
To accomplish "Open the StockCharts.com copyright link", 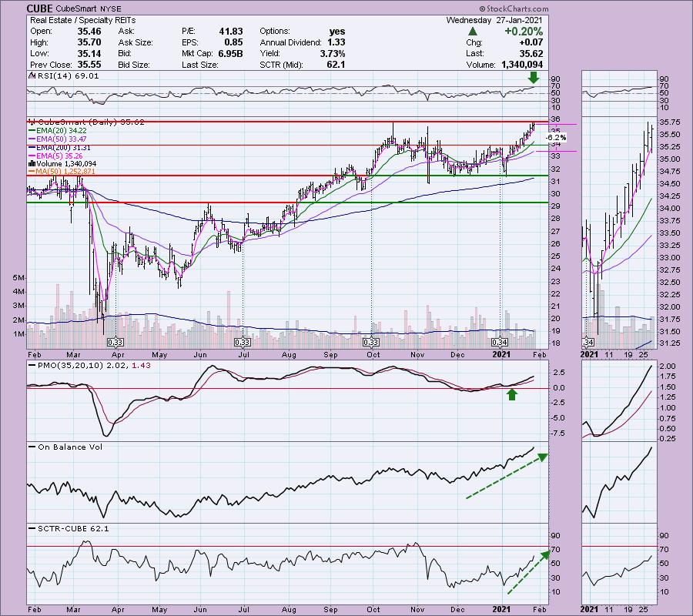I will click(514, 8).
